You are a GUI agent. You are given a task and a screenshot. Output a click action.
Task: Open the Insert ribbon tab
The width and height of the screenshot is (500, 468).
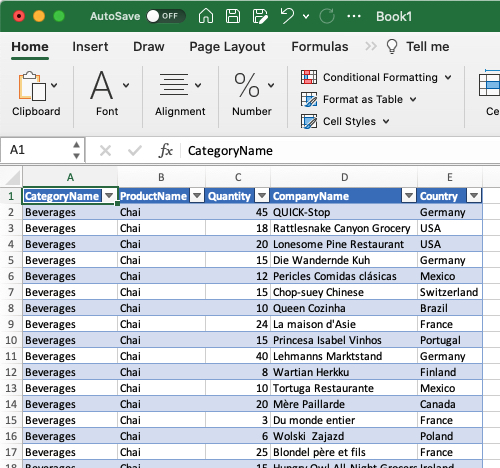tap(90, 47)
